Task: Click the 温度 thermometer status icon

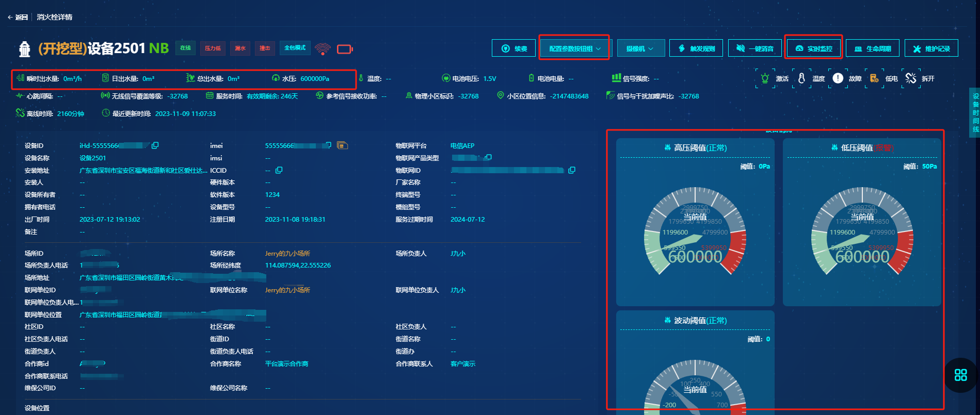Action: [801, 78]
